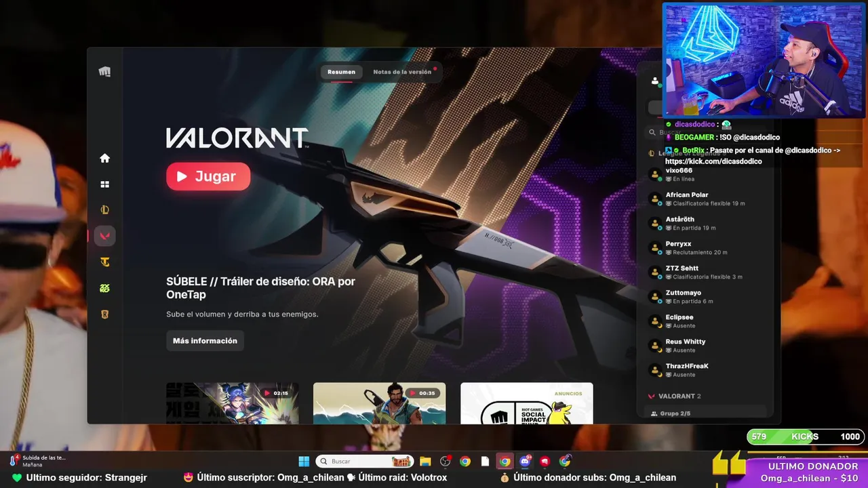Expand the Grupo 2/5 party row
Screen dimensions: 868x488
705,413
